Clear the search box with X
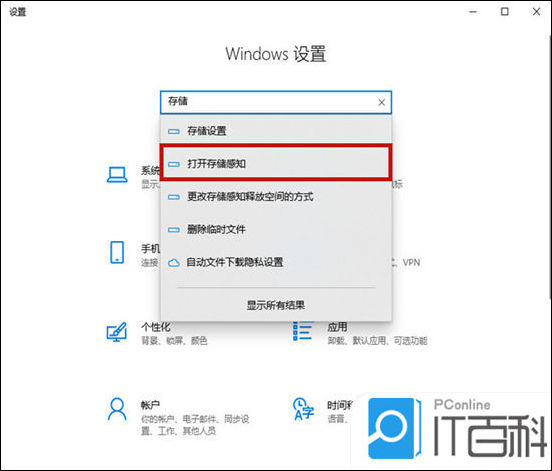The width and height of the screenshot is (552, 471). pyautogui.click(x=381, y=102)
